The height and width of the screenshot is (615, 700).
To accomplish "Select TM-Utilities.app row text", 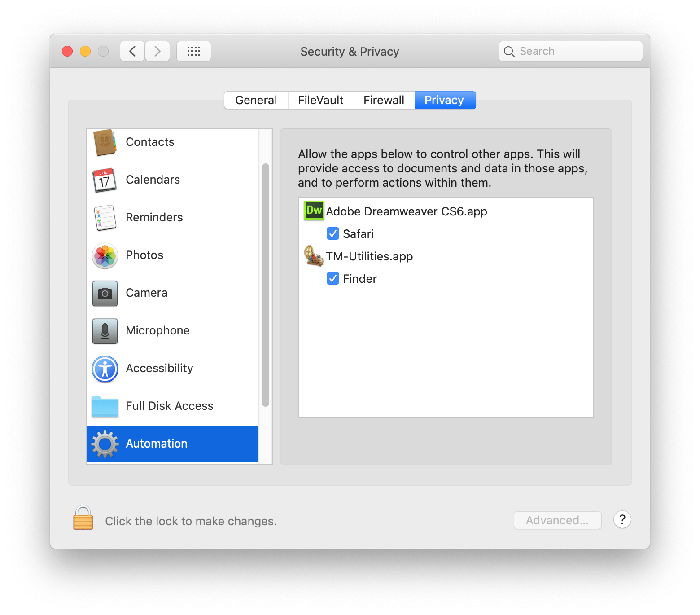I will tap(369, 256).
